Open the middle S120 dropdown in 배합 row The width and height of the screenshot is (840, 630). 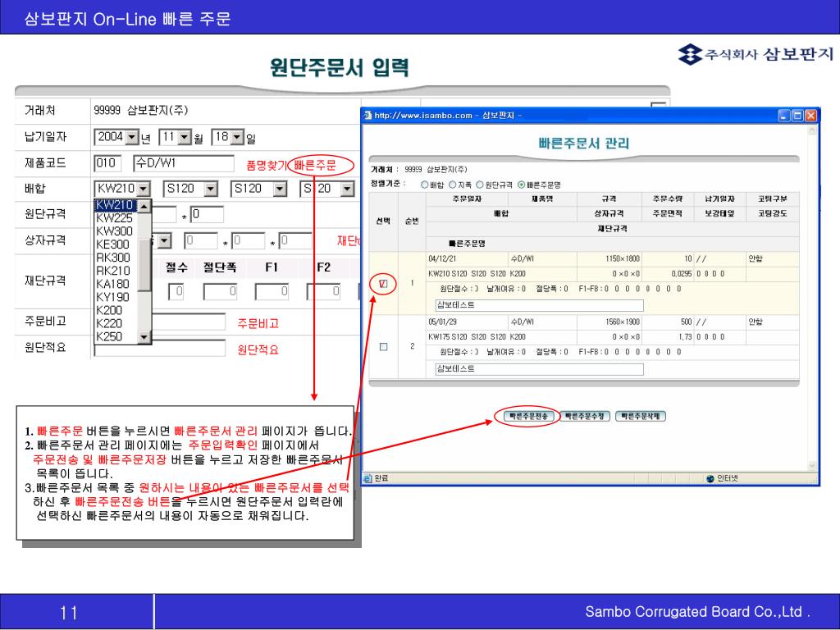point(280,189)
